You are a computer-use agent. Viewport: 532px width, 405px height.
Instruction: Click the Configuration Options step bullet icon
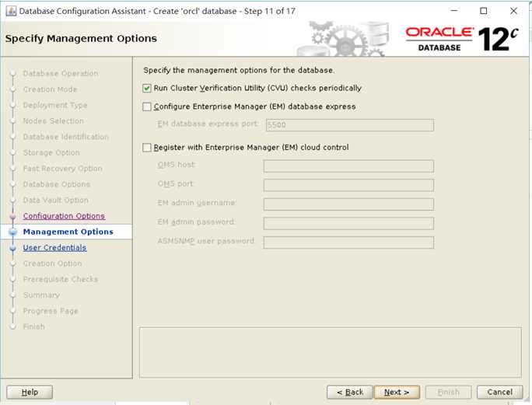tap(13, 216)
